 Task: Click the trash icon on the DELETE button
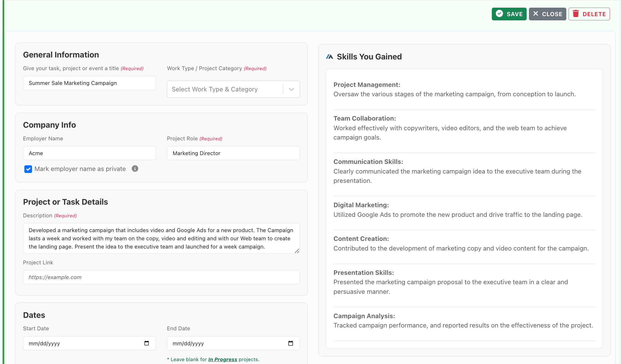[576, 14]
